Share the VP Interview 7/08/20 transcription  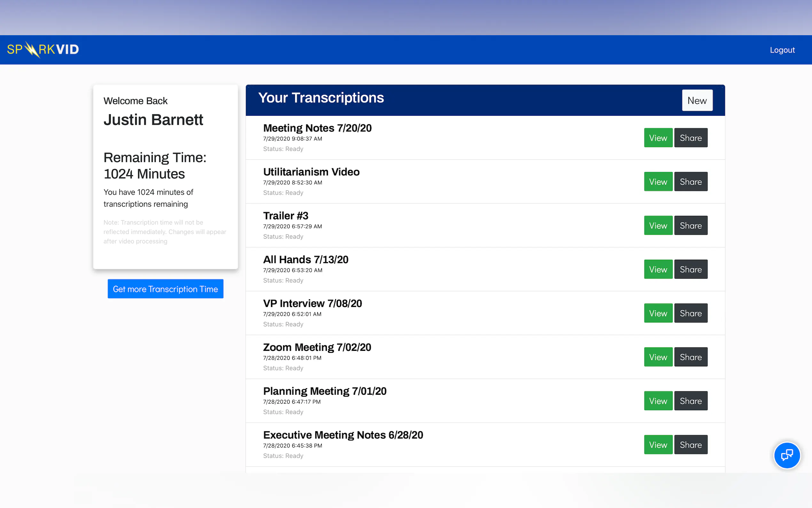[691, 313]
